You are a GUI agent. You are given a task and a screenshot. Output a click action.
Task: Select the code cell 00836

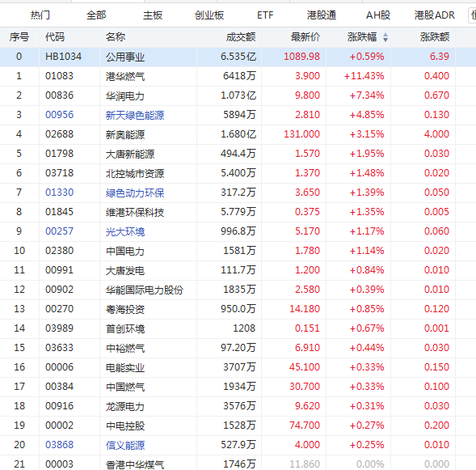pos(59,95)
